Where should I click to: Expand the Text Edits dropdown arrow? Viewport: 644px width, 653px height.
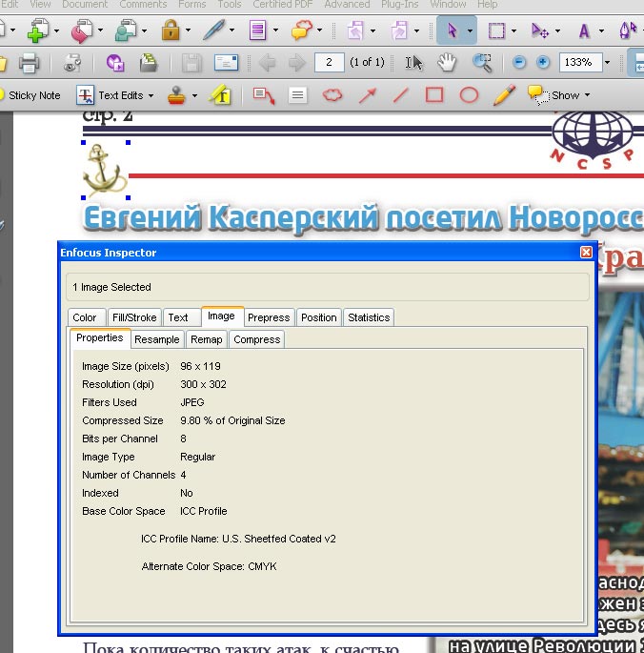click(x=151, y=95)
